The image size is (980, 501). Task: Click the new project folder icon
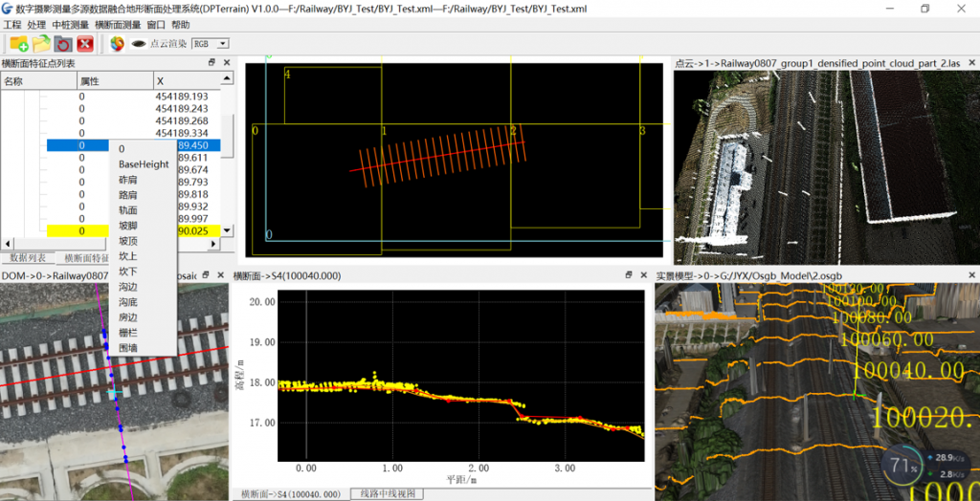click(18, 43)
